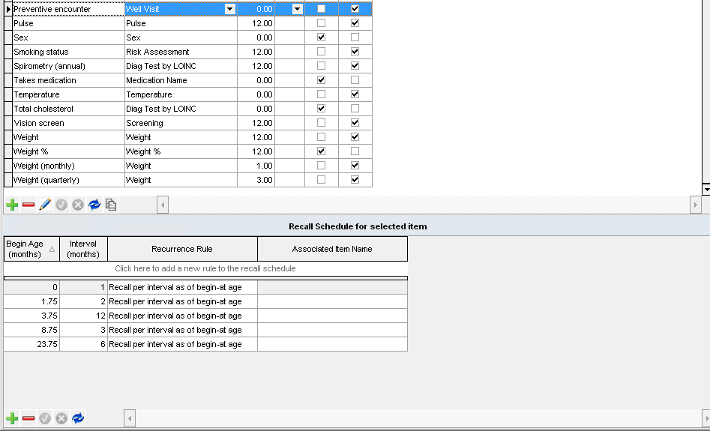This screenshot has height=431, width=710.
Task: Select recall rule with begin age 8.75
Action: tap(32, 330)
